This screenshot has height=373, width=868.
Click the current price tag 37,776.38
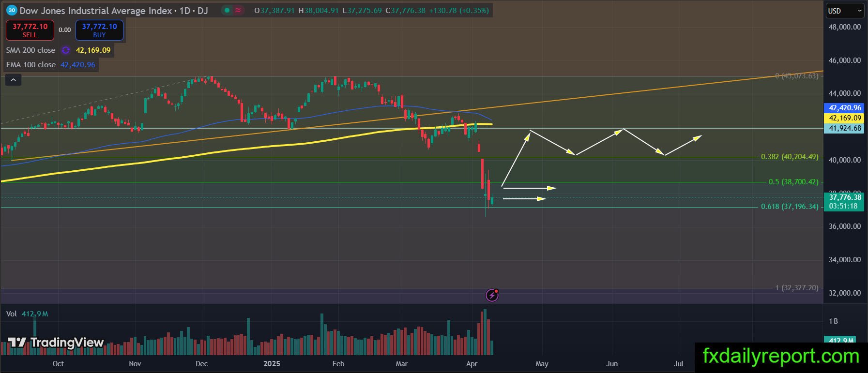coord(844,201)
